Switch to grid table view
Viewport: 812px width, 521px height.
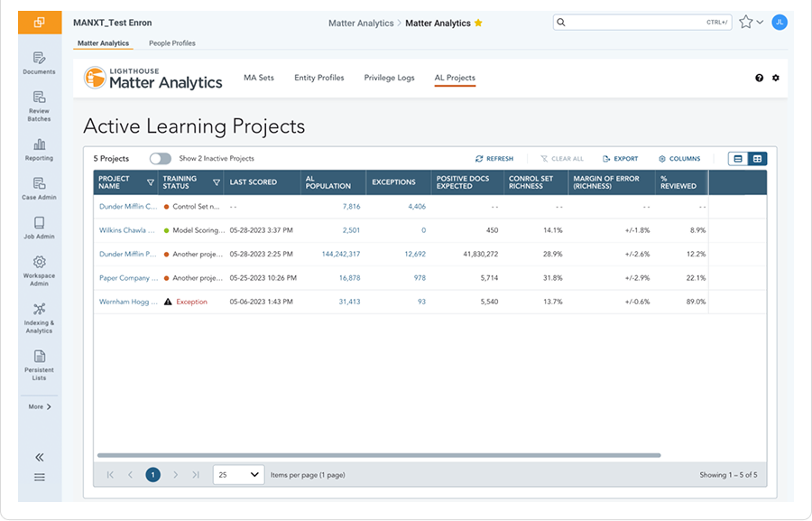[x=757, y=159]
